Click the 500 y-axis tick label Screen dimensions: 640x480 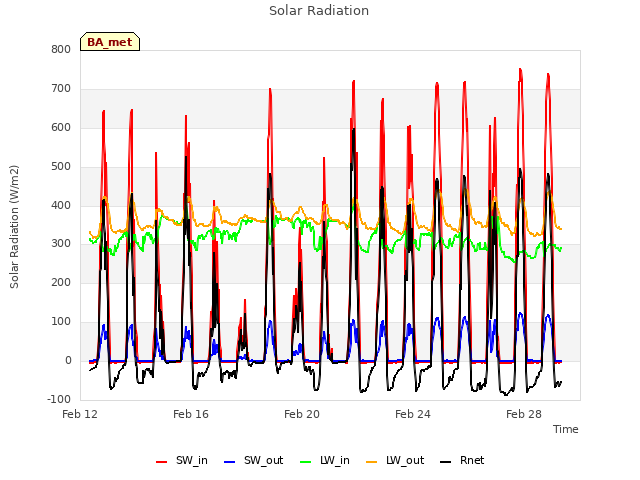tap(61, 167)
